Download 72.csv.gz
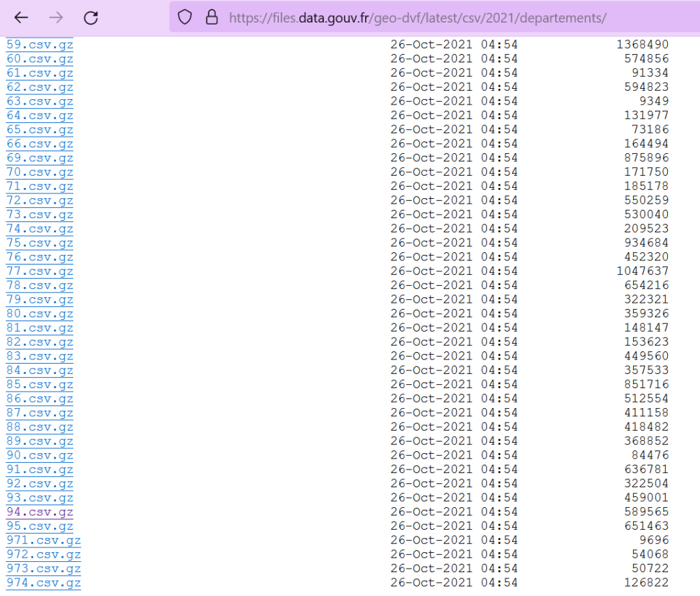 click(x=40, y=200)
